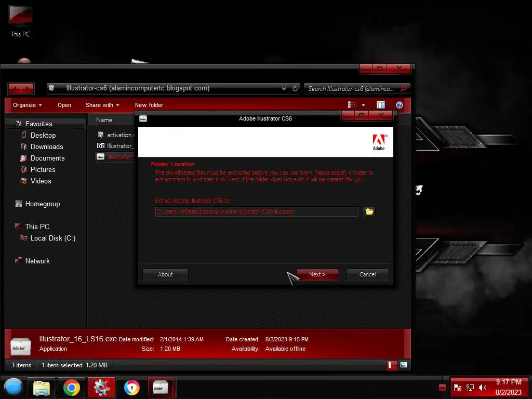Select This PC in the navigation pane
Viewport: 532px width, 399px height.
coord(37,227)
